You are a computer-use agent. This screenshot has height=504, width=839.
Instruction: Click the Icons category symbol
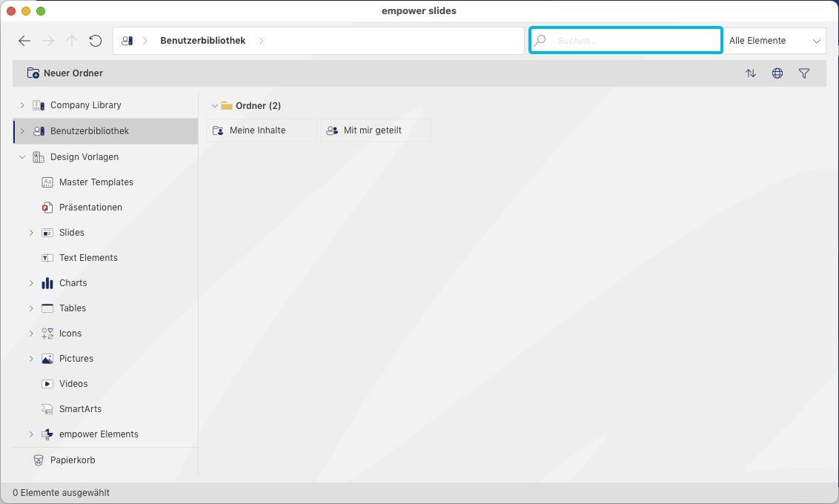pyautogui.click(x=47, y=334)
